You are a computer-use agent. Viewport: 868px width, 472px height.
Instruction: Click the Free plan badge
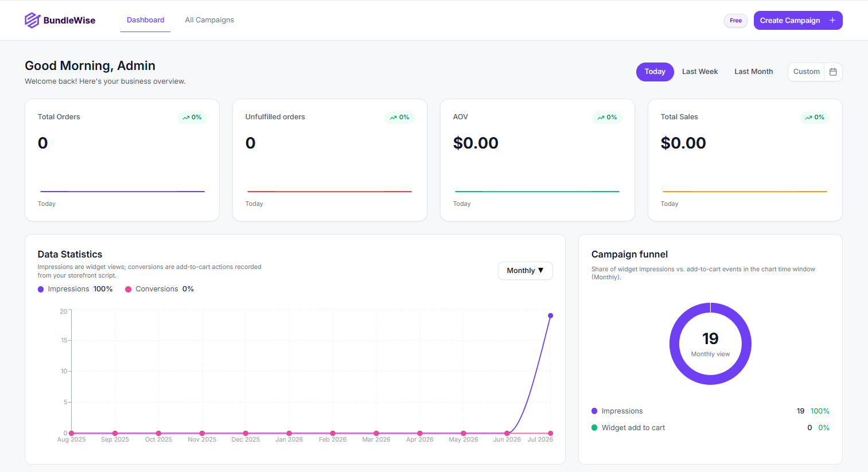coord(735,21)
